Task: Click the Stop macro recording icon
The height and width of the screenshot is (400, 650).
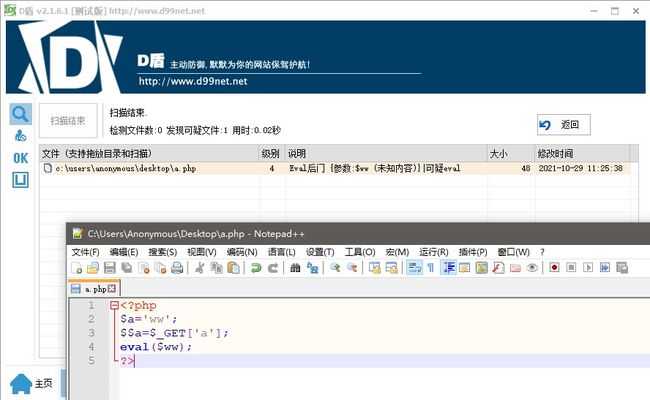Action: [571, 268]
